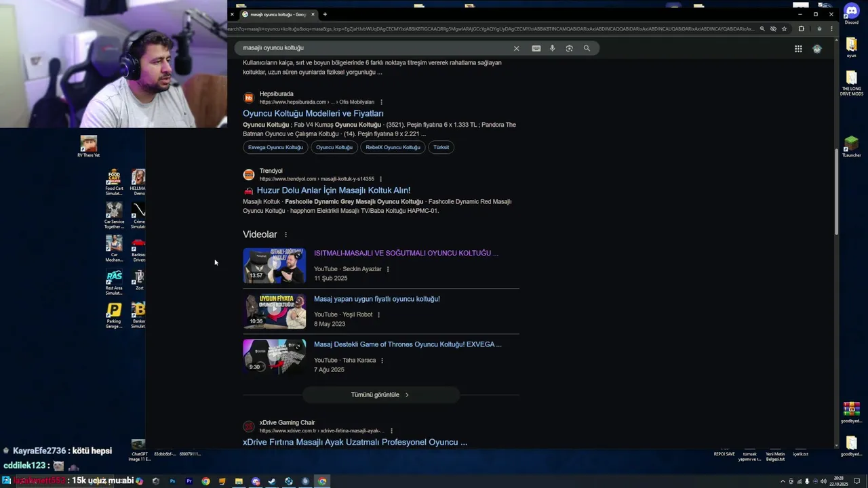
Task: Open a new browser tab
Action: [x=325, y=14]
